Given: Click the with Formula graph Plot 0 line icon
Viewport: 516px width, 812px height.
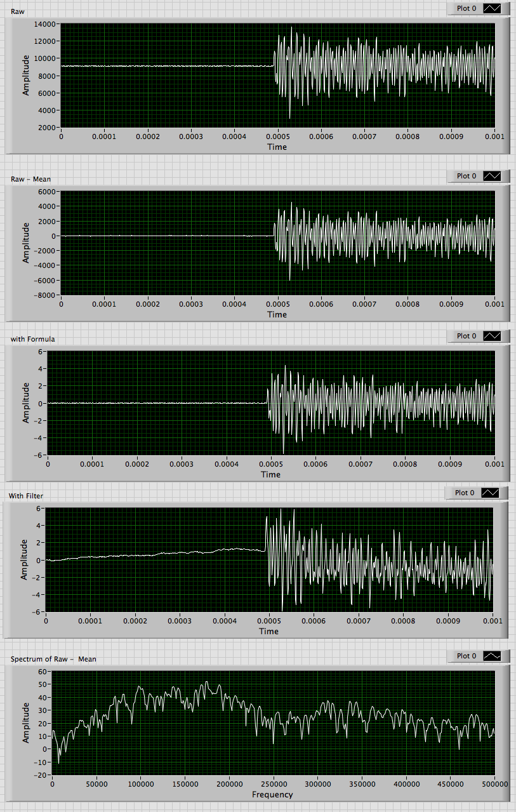Looking at the screenshot, I should [493, 336].
